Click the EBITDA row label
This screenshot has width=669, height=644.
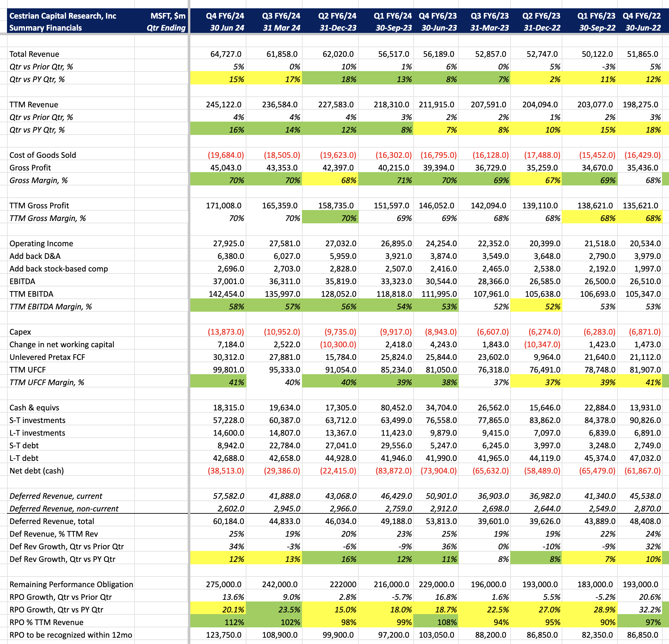point(22,281)
